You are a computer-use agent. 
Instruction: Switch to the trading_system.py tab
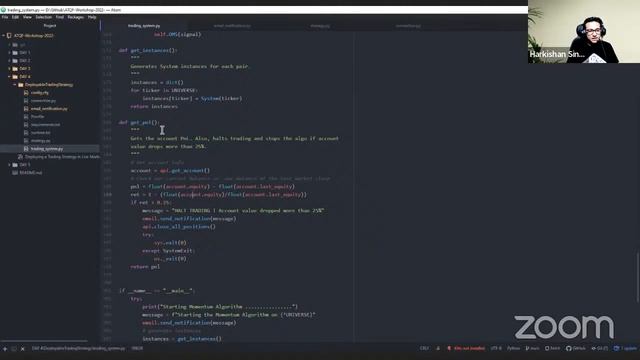point(144,26)
